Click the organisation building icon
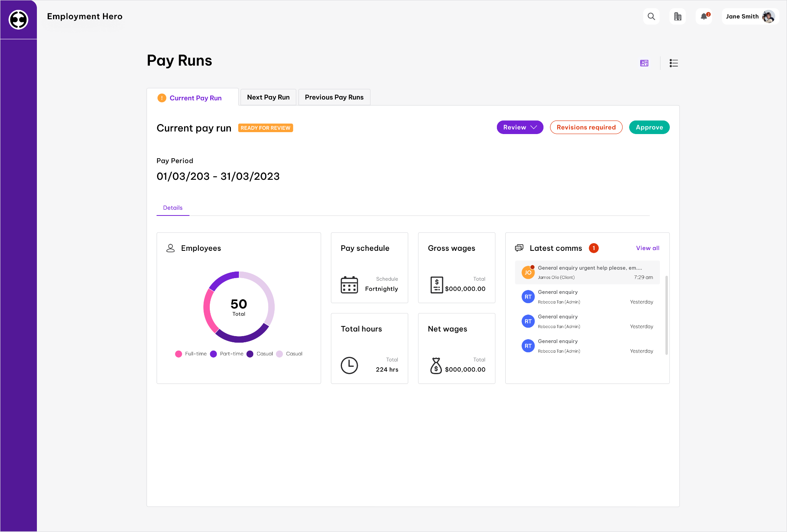This screenshot has height=532, width=787. [x=677, y=17]
